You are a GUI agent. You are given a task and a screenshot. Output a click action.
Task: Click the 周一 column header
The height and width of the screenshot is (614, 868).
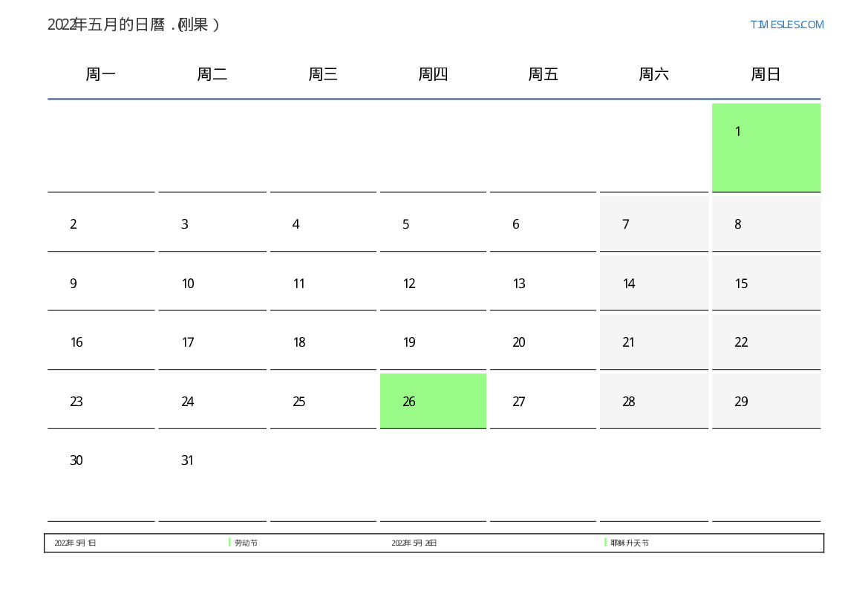point(101,74)
